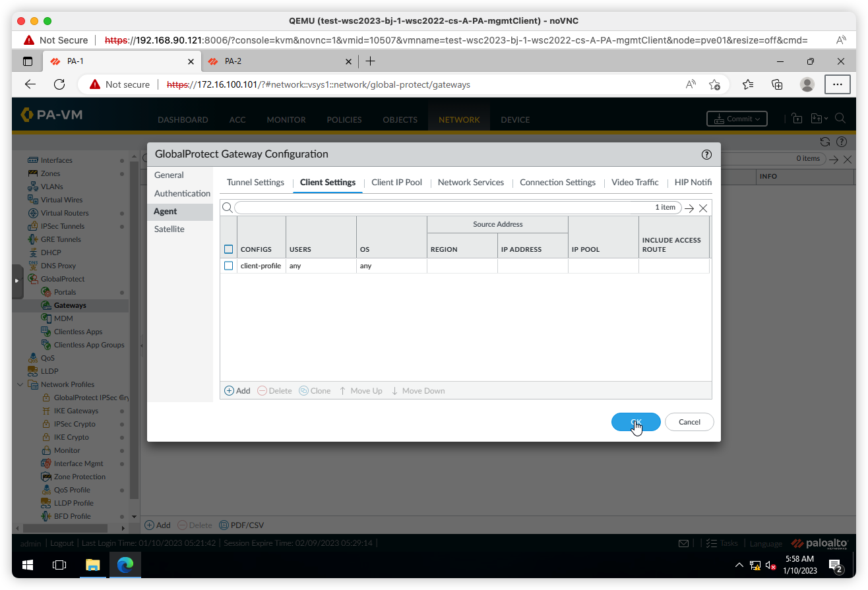Open Zone Protection profile
Screen dimensions: 868x590
[x=79, y=477]
